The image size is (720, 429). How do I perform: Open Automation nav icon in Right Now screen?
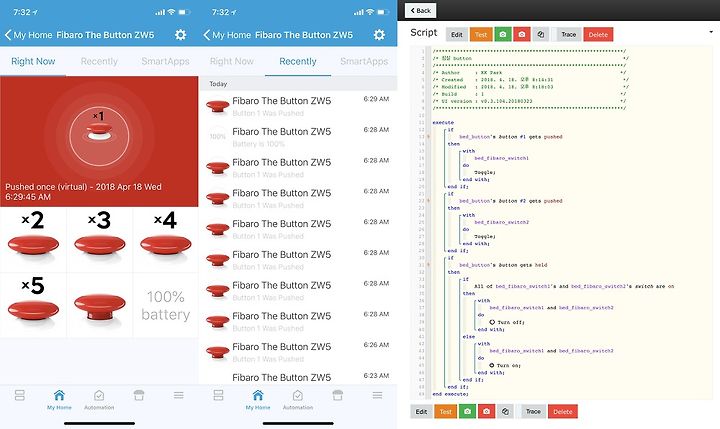tap(99, 399)
